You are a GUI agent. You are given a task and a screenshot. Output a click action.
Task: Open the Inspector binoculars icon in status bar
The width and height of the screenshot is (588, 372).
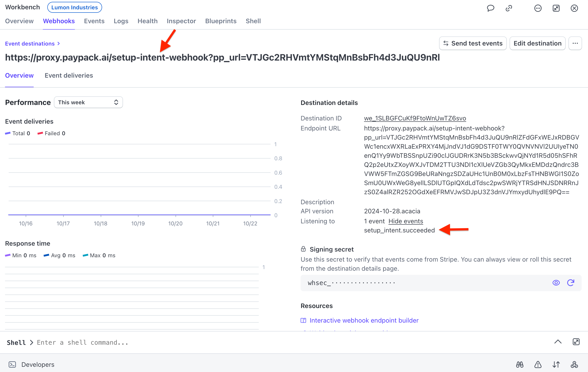click(520, 364)
